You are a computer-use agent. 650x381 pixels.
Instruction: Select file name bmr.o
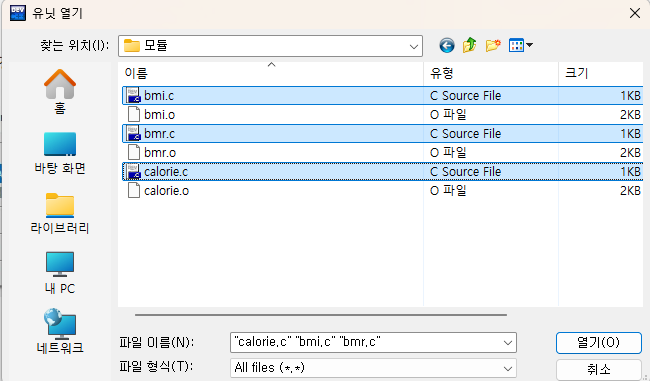click(x=160, y=153)
